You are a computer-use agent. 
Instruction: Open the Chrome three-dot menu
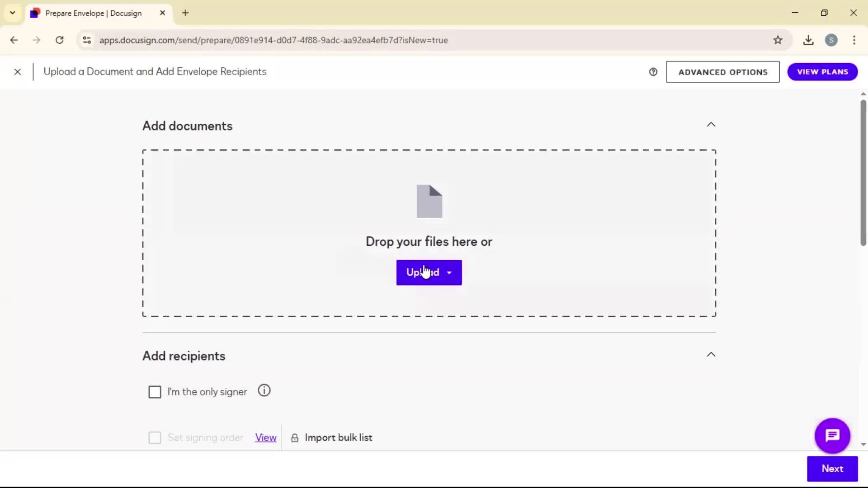click(x=854, y=40)
